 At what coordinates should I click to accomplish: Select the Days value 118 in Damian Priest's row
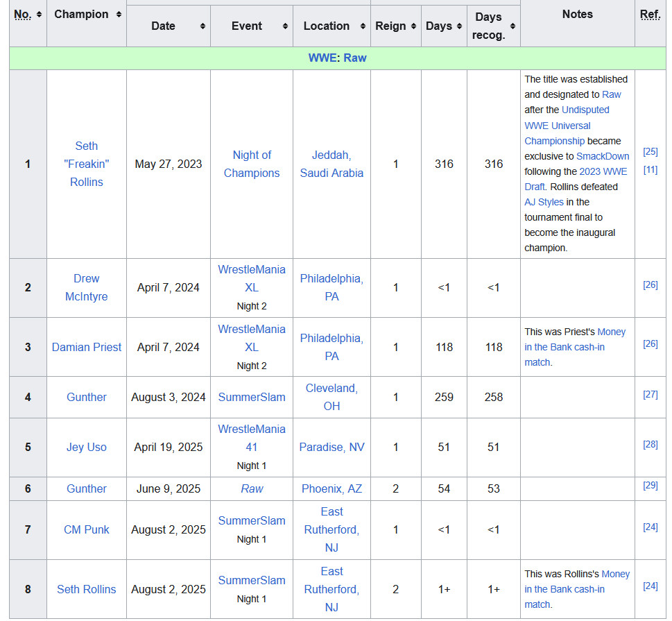(x=444, y=347)
